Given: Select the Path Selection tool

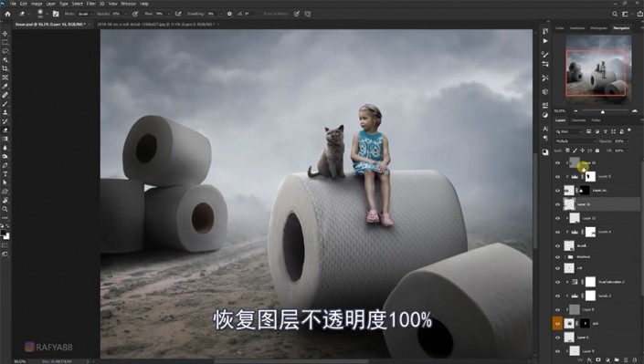Looking at the screenshot, I should tap(5, 182).
